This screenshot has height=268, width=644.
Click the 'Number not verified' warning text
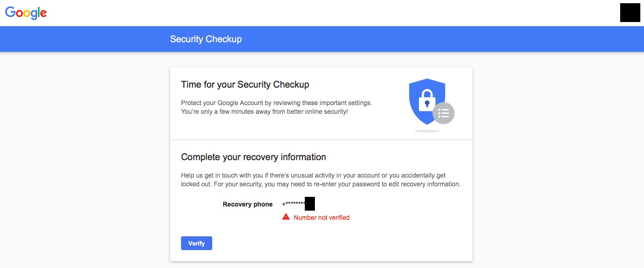point(321,218)
